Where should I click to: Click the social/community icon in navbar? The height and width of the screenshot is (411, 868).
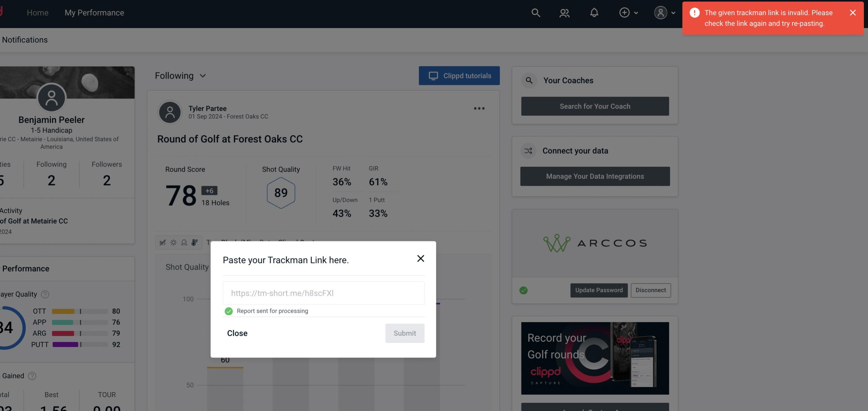(x=564, y=12)
